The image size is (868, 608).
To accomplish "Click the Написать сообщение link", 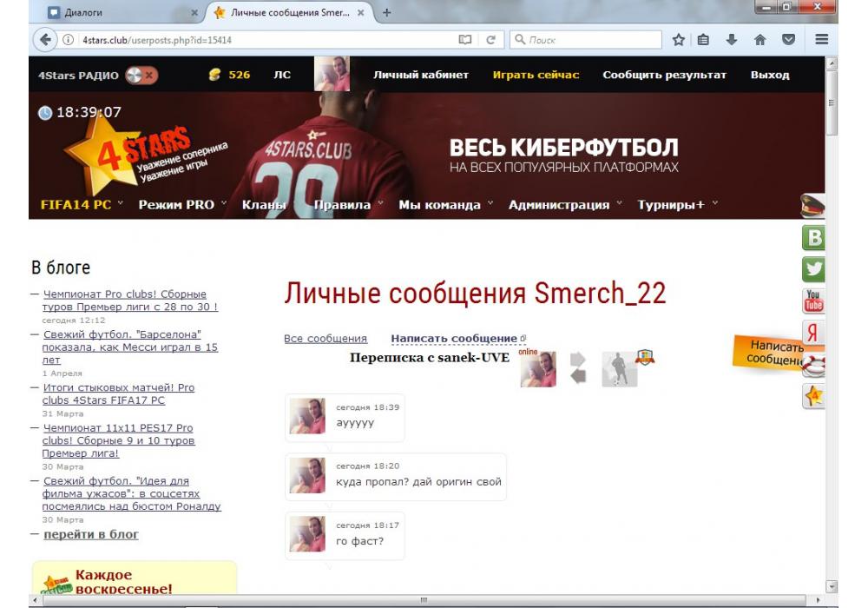I will tap(457, 339).
